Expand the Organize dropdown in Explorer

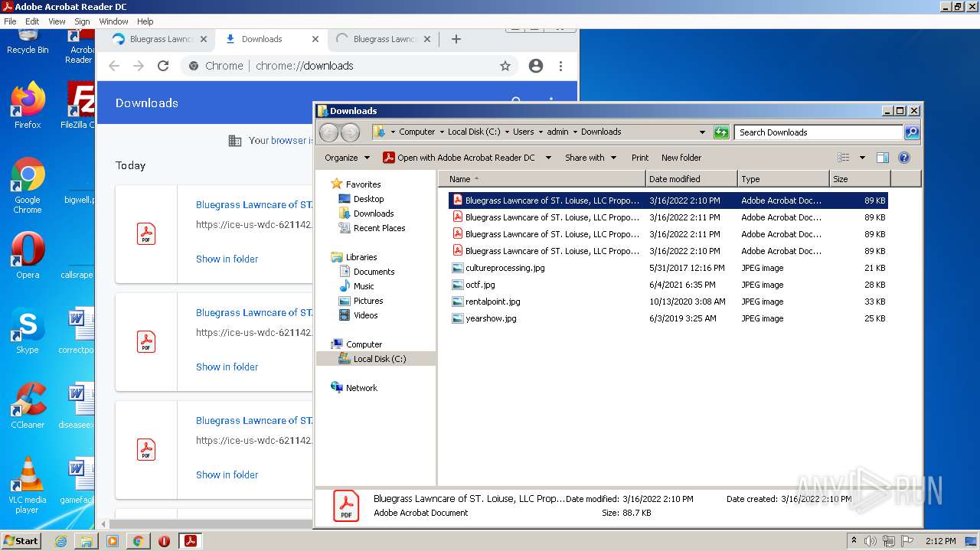348,158
